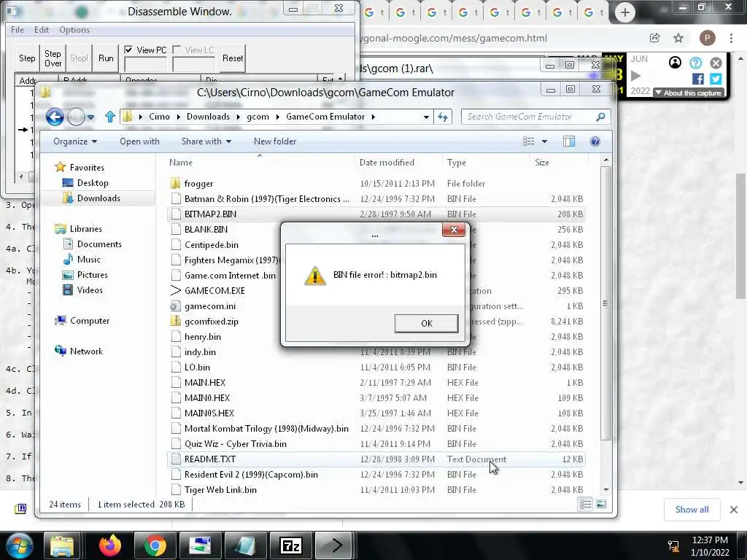Click the Search GameCom Emulator field

point(536,117)
